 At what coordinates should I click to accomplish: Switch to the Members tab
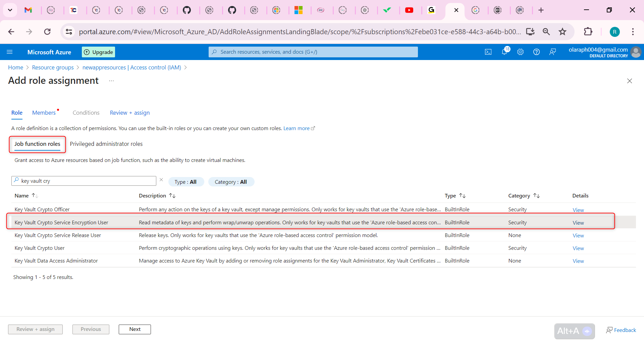click(x=44, y=113)
